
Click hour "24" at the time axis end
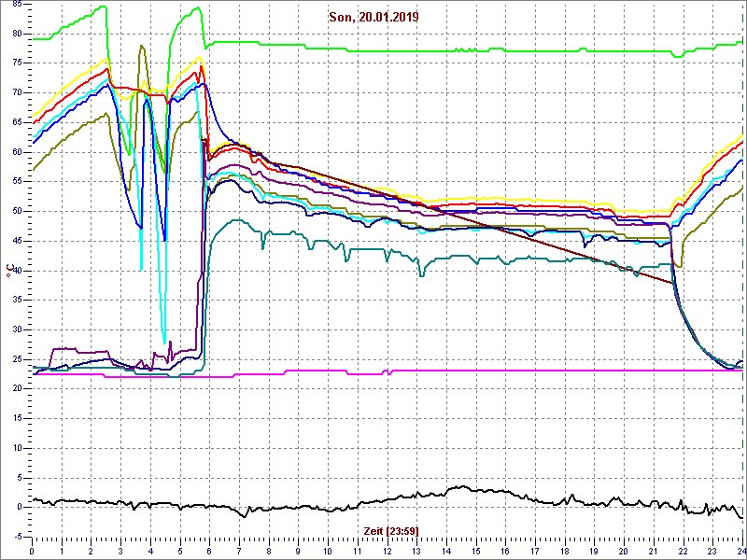[741, 550]
